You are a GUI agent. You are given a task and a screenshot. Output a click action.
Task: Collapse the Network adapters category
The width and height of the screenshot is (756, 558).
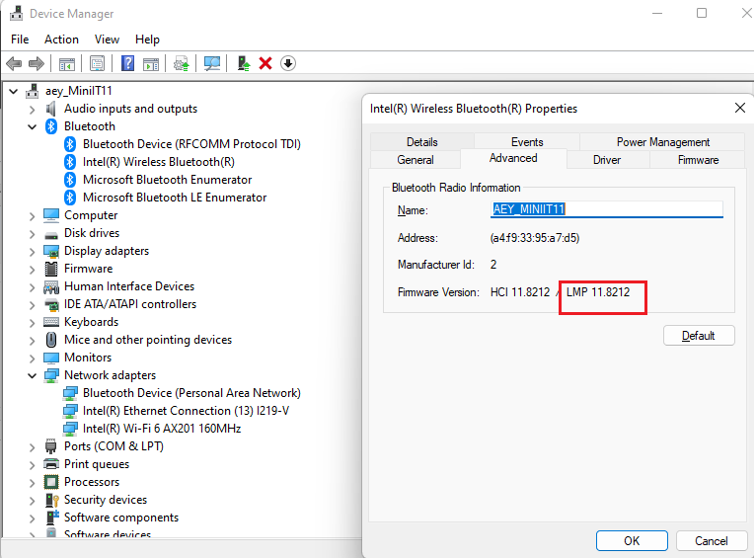pyautogui.click(x=32, y=375)
